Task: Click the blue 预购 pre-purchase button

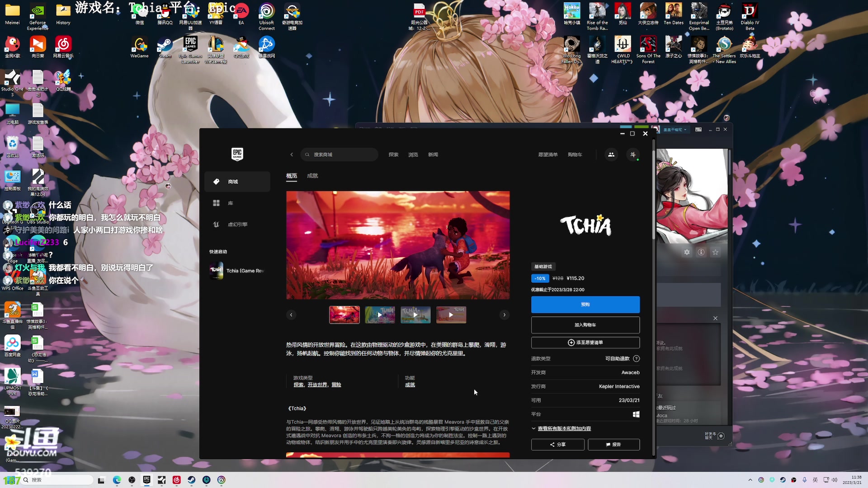Action: 585,305
